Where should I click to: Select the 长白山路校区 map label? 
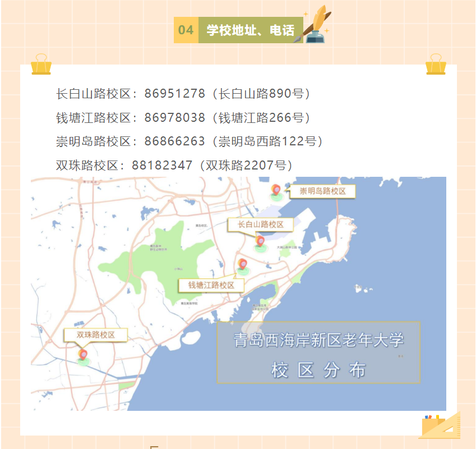click(261, 225)
